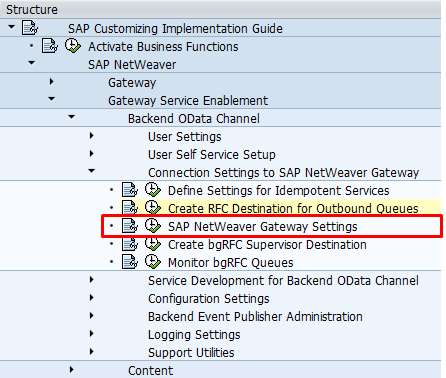Click execute clock icon for Activate Business Functions
The width and height of the screenshot is (446, 378).
[72, 46]
